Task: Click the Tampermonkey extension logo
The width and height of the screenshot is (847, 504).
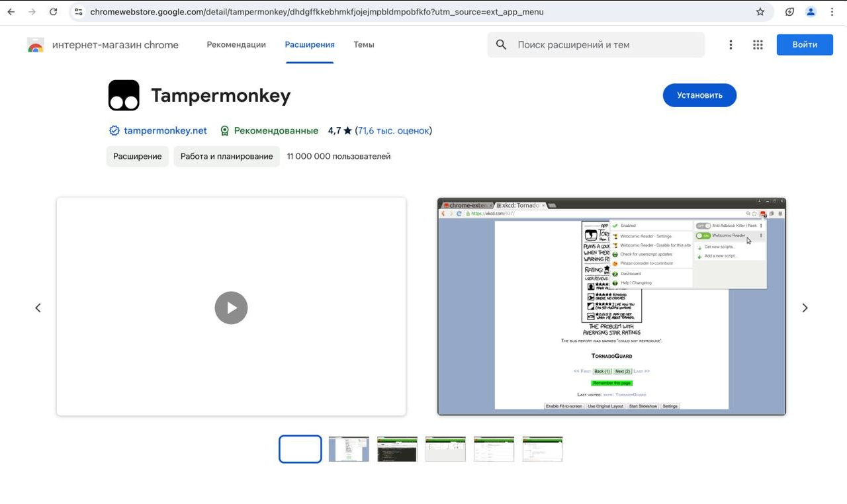Action: coord(124,95)
